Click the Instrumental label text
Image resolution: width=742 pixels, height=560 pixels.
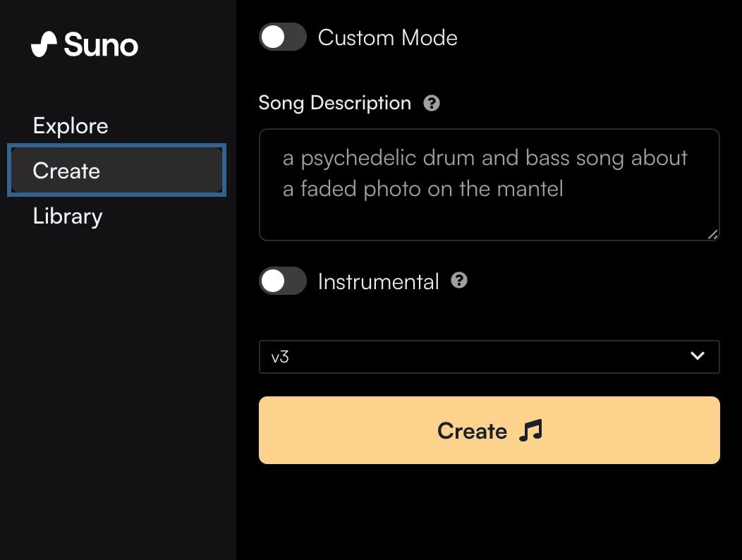378,281
